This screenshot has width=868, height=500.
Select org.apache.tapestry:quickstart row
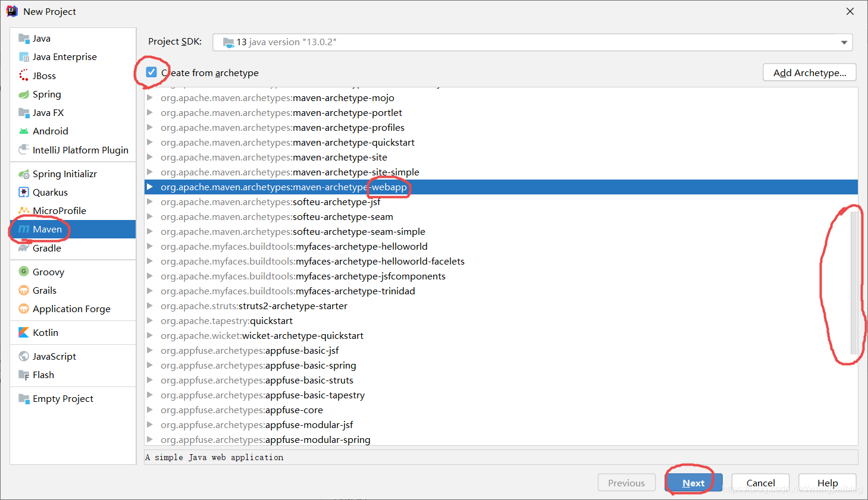(501, 320)
